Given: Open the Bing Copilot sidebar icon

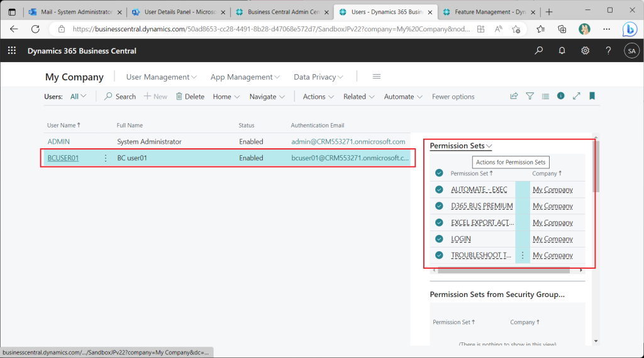Looking at the screenshot, I should pos(629,29).
